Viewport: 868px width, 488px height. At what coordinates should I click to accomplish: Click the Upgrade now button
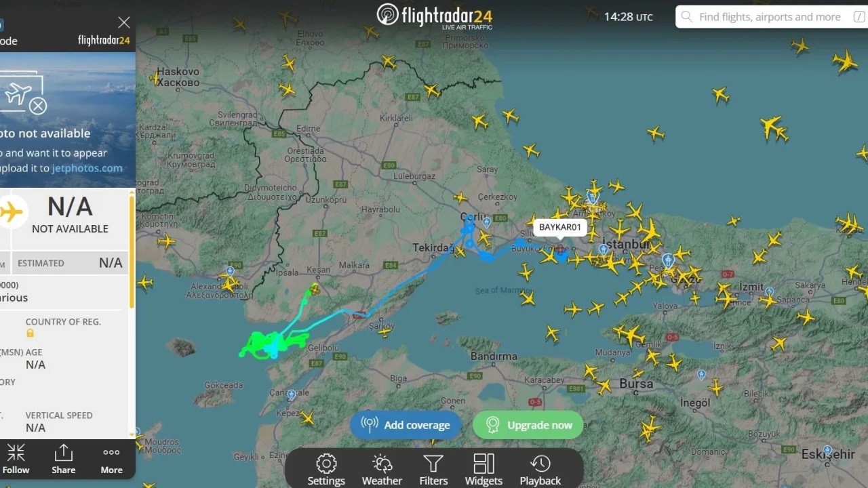coord(528,425)
